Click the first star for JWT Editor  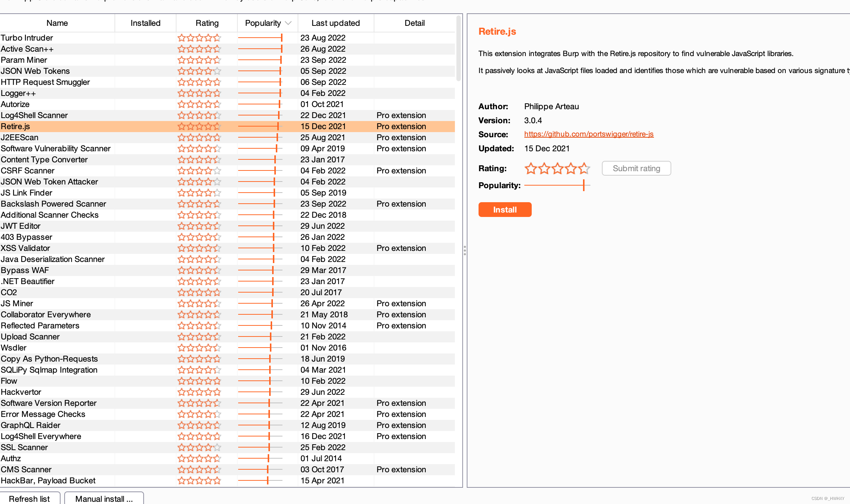[x=182, y=226]
